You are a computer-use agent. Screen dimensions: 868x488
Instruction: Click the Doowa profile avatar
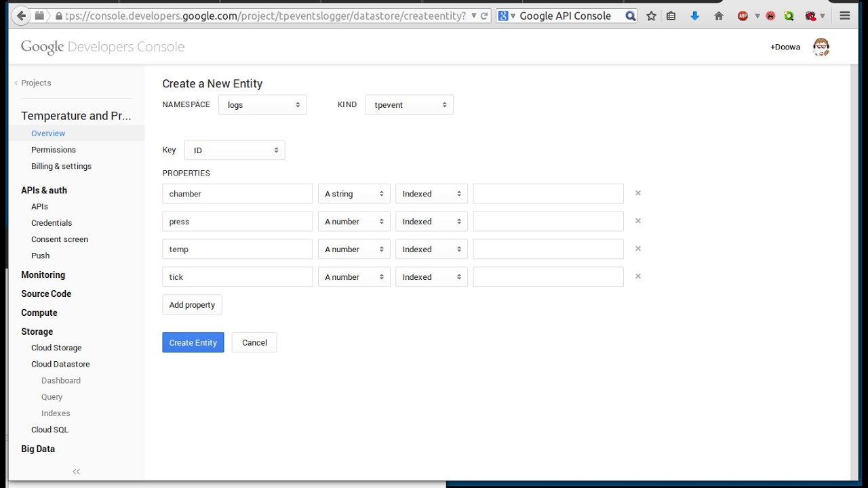[821, 47]
